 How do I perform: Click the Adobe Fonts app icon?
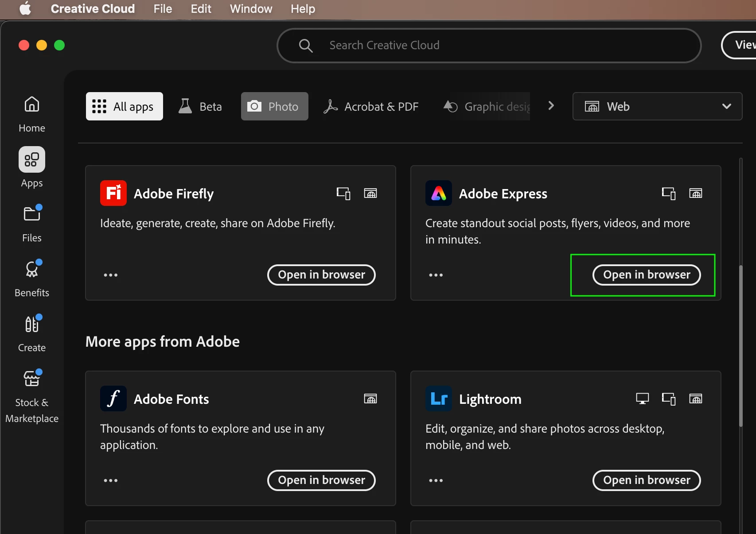(113, 399)
